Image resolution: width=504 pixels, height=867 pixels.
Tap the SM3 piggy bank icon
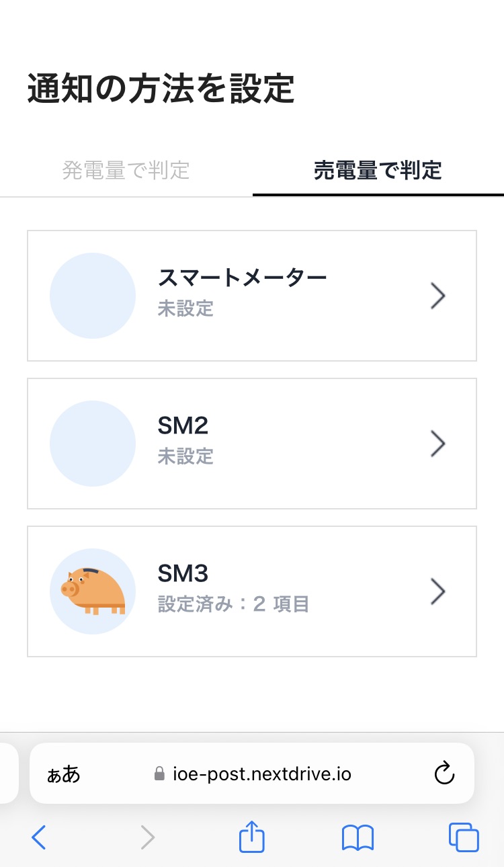click(93, 591)
